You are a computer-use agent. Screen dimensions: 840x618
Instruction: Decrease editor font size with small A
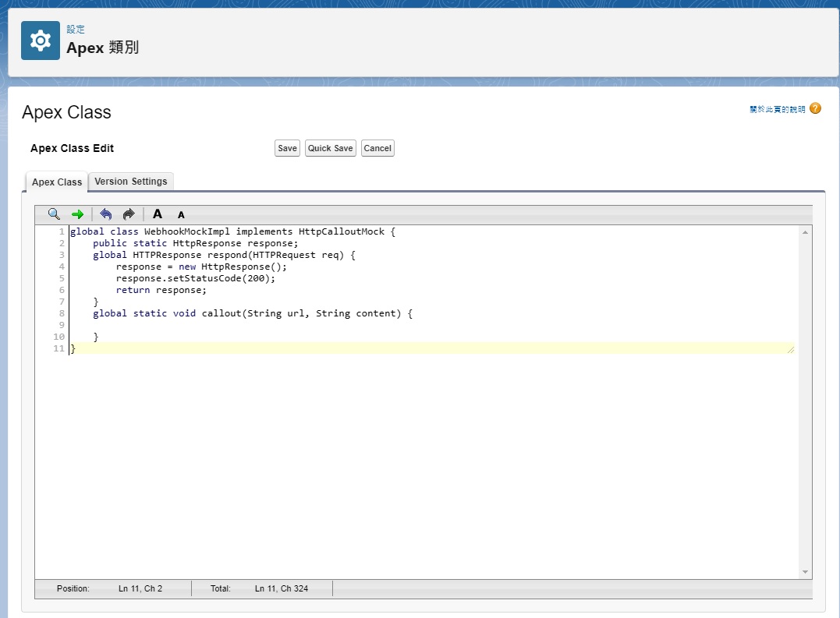(181, 215)
